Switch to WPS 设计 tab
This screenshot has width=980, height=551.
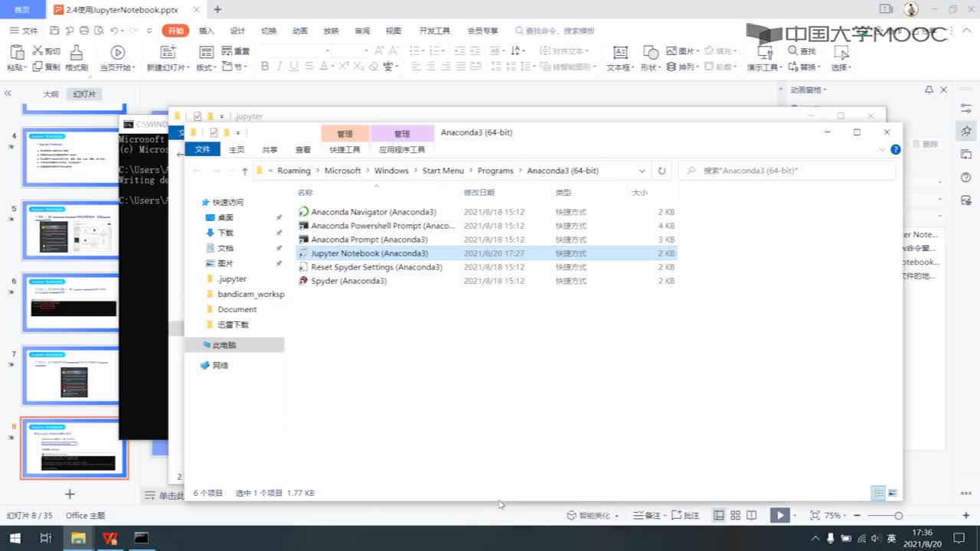(238, 31)
